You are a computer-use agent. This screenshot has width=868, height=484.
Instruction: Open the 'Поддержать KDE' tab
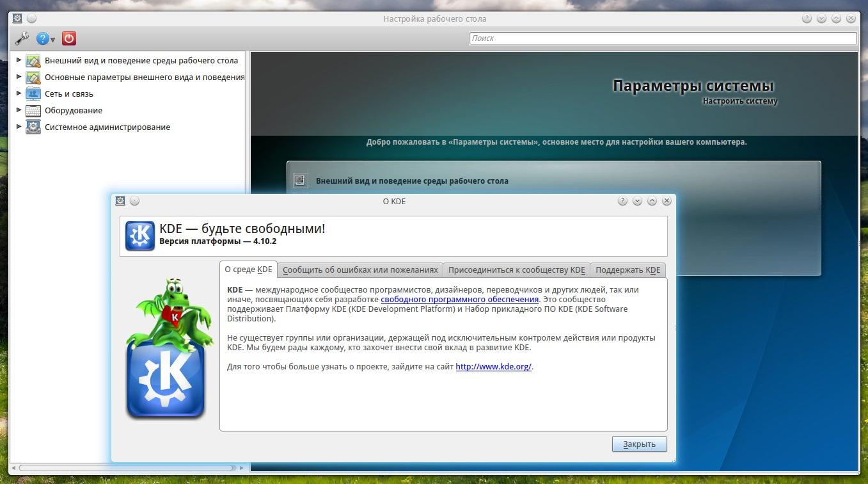628,270
